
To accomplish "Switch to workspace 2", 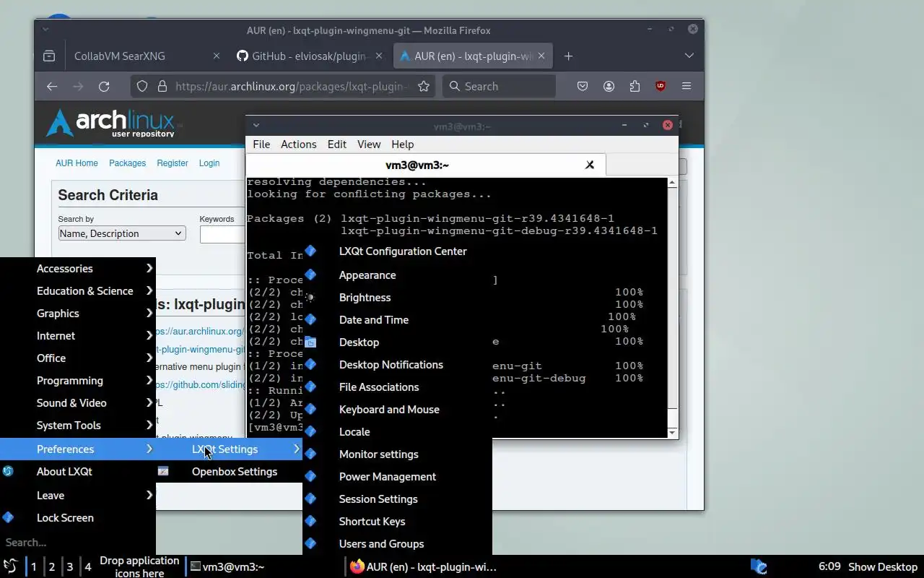I will click(x=52, y=567).
